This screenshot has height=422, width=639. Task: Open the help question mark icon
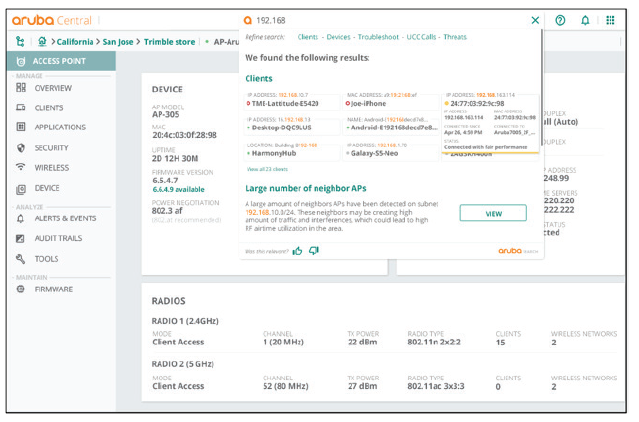pos(560,20)
